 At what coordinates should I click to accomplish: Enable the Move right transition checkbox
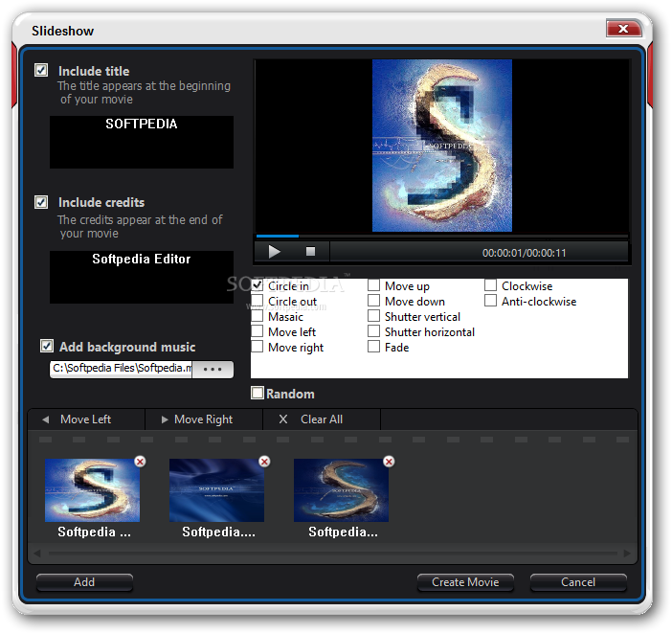coord(258,347)
